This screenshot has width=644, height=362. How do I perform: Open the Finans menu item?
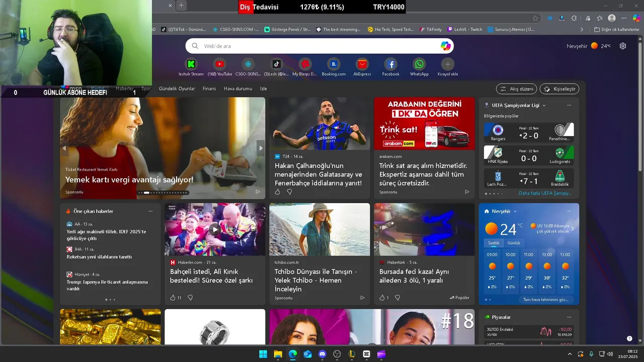point(209,88)
